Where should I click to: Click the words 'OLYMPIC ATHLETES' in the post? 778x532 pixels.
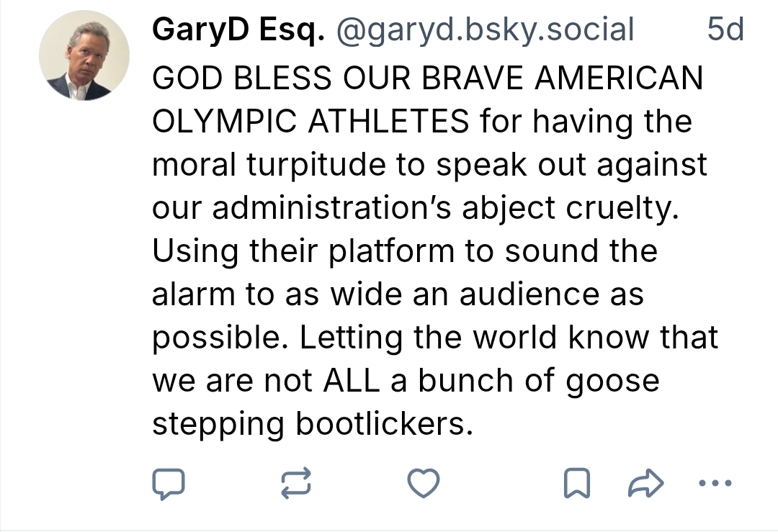[x=310, y=122]
